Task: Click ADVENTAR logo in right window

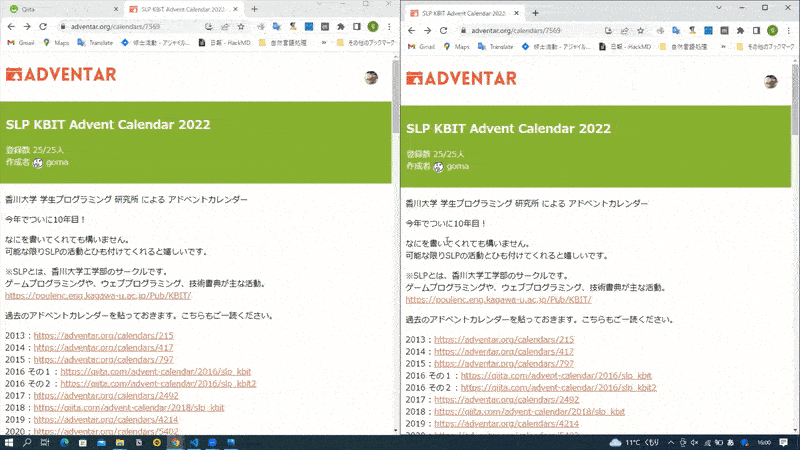Action: (461, 79)
